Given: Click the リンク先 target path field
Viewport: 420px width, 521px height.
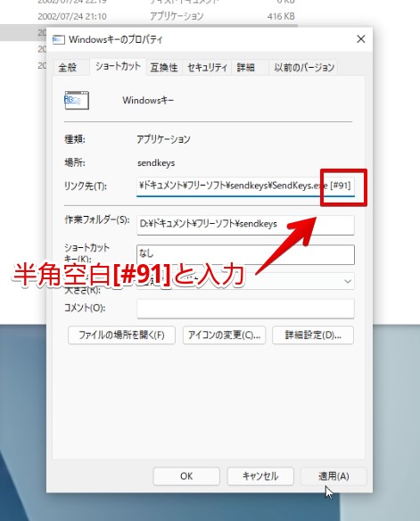Looking at the screenshot, I should [x=245, y=186].
